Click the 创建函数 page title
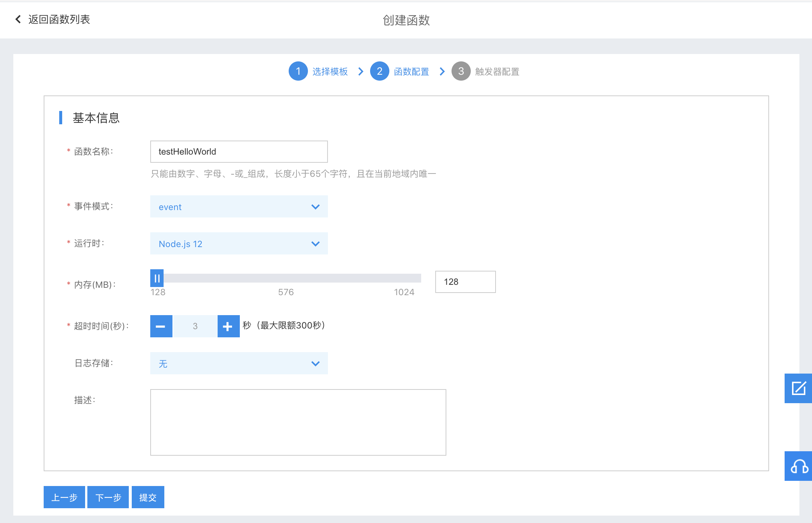Image resolution: width=812 pixels, height=523 pixels. [x=406, y=20]
